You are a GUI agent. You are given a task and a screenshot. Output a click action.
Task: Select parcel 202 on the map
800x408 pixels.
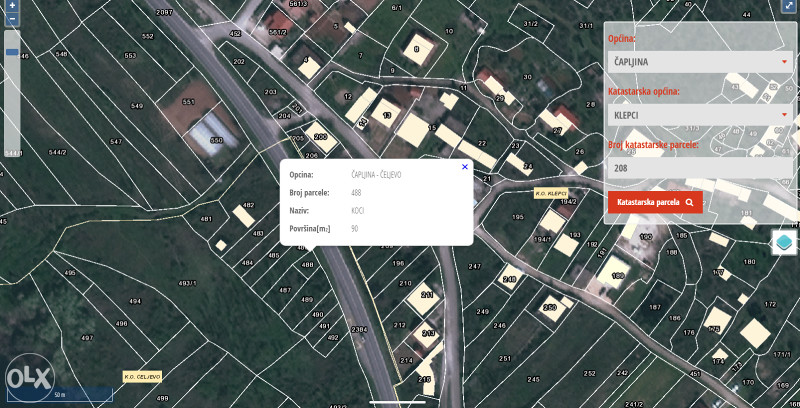point(239,62)
